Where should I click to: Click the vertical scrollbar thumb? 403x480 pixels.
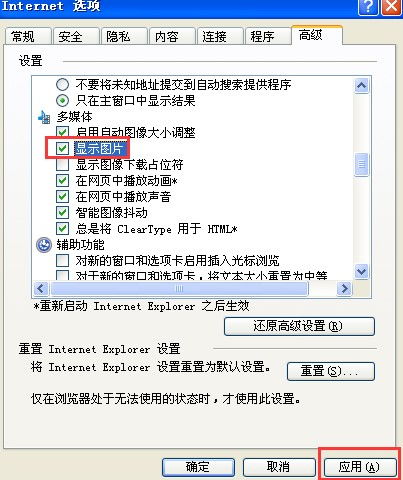tap(362, 164)
